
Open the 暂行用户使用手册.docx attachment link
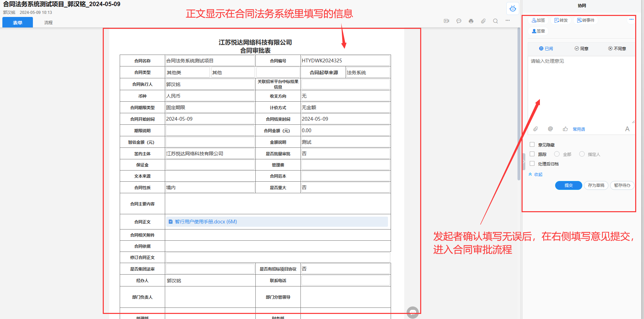(206, 222)
